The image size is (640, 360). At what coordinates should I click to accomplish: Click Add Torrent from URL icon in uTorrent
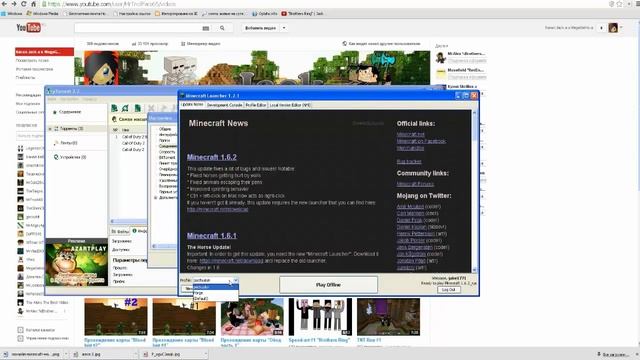coord(125,108)
